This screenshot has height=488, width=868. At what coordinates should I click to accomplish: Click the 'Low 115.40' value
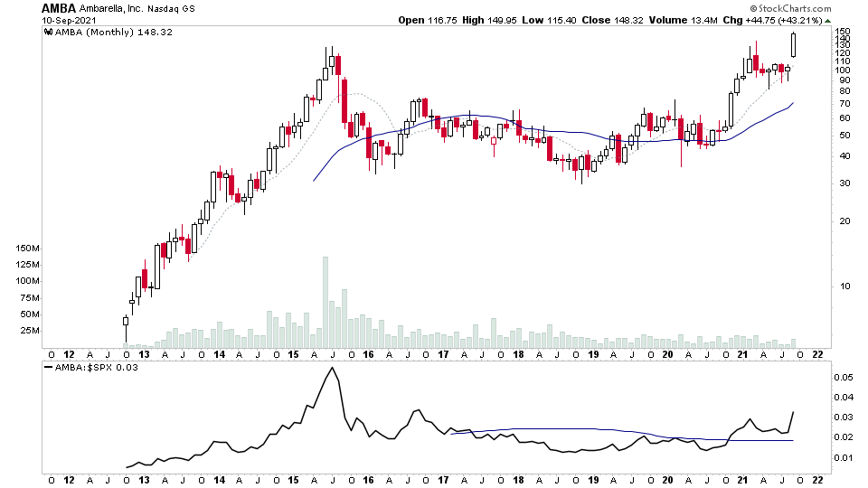coord(549,21)
